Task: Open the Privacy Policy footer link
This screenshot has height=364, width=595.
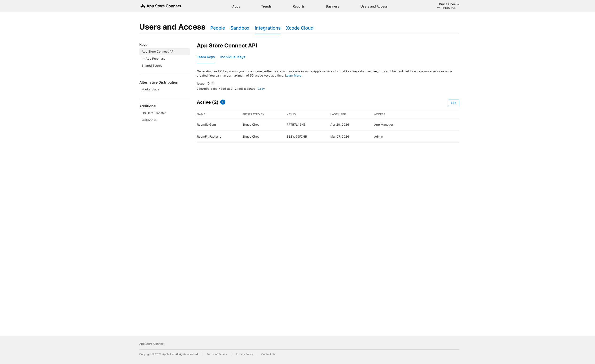Action: tap(244, 354)
